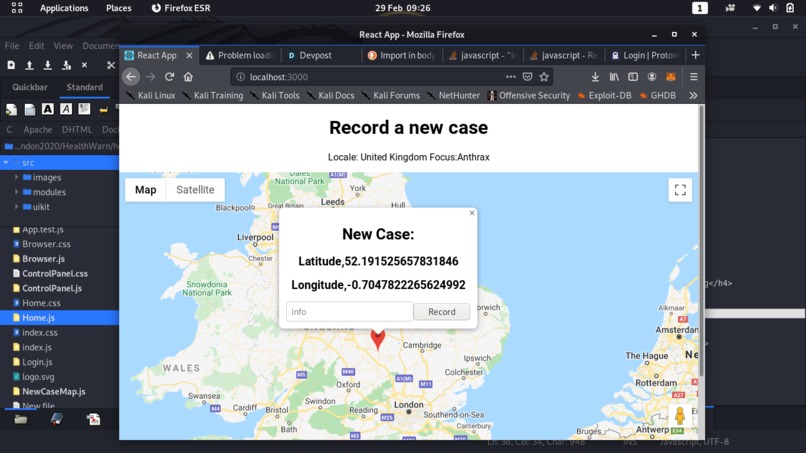Open the site info icon in URL bar
Screen dimensions: 806x453
[240, 77]
